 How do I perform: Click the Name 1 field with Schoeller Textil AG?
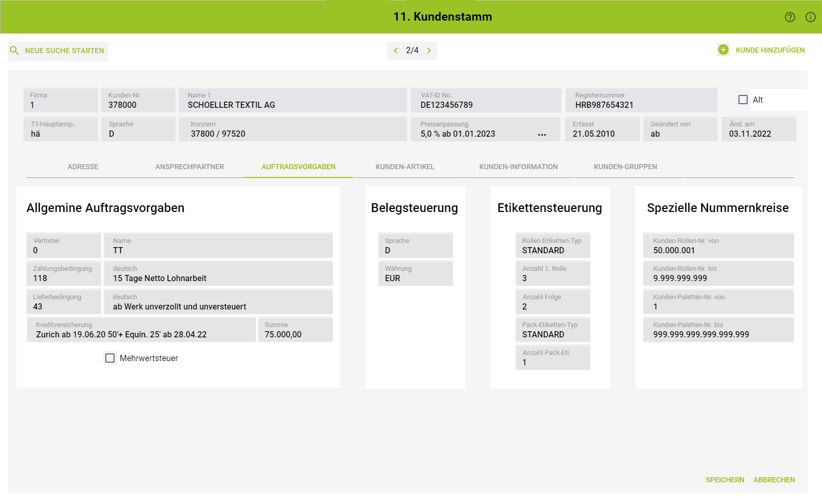(x=293, y=100)
